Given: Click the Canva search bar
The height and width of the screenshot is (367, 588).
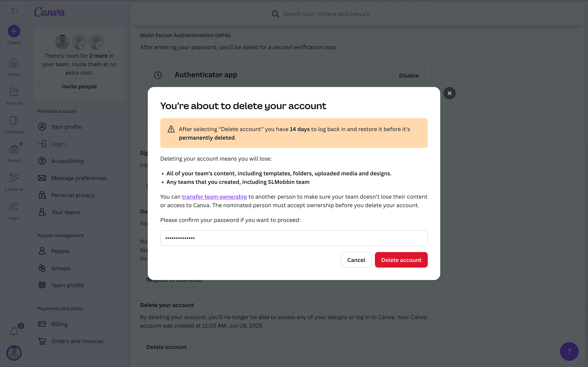Looking at the screenshot, I should click(357, 14).
